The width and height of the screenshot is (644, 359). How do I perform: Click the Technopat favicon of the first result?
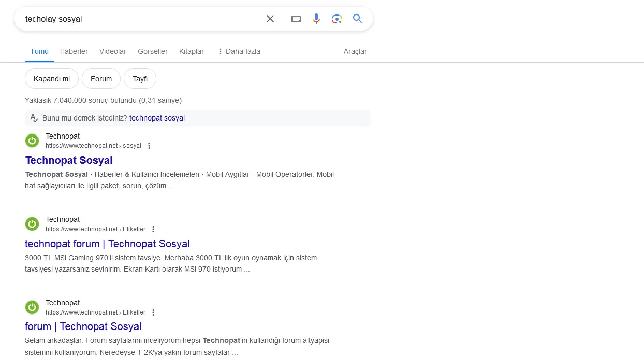[x=32, y=141]
